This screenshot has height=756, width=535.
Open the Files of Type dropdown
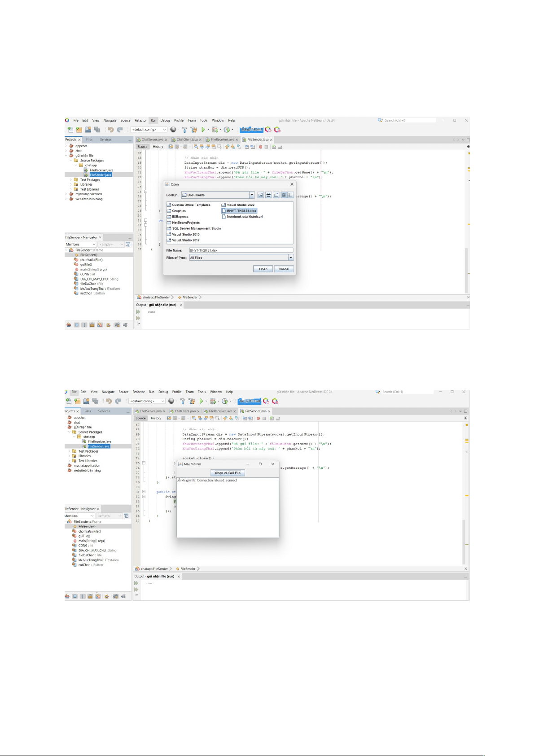(x=291, y=258)
